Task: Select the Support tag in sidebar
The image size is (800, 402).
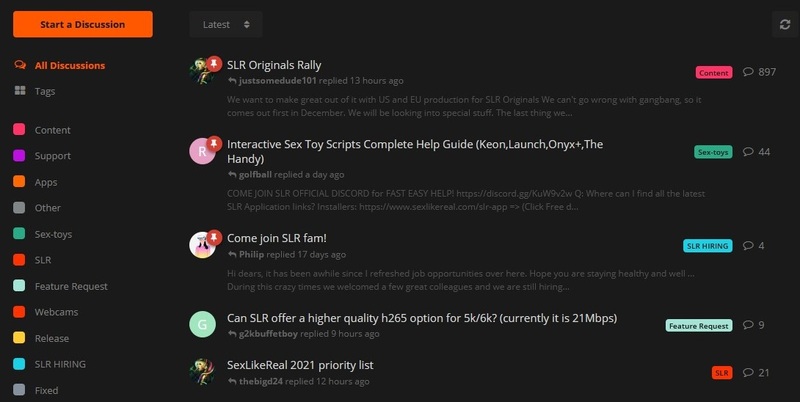Action: pos(52,156)
